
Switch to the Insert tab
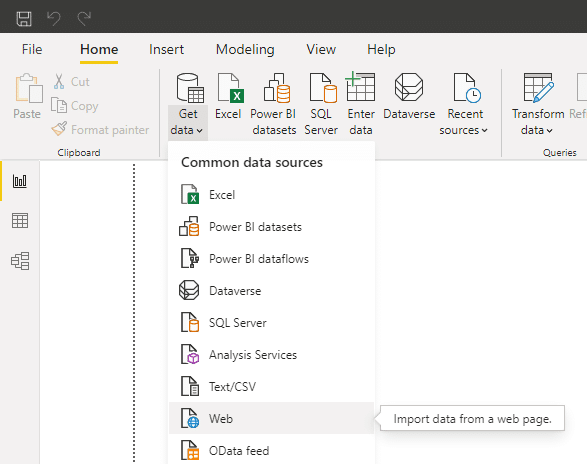point(166,49)
